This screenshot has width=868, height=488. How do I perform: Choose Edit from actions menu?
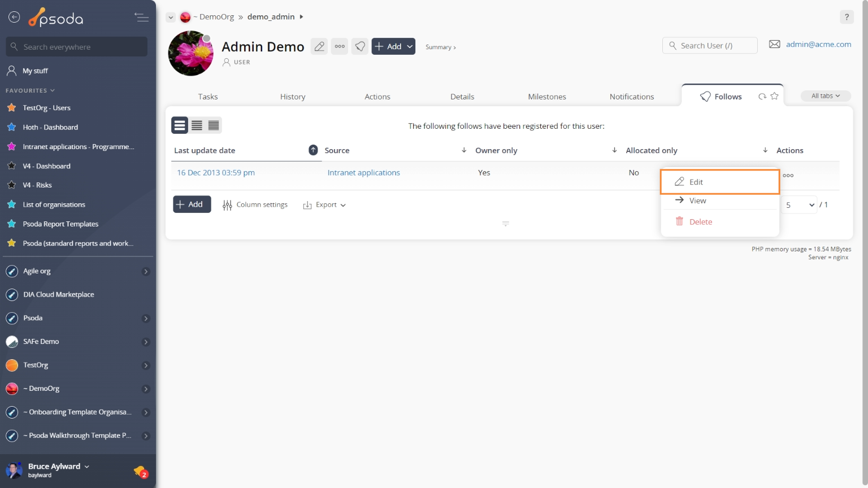click(x=720, y=182)
